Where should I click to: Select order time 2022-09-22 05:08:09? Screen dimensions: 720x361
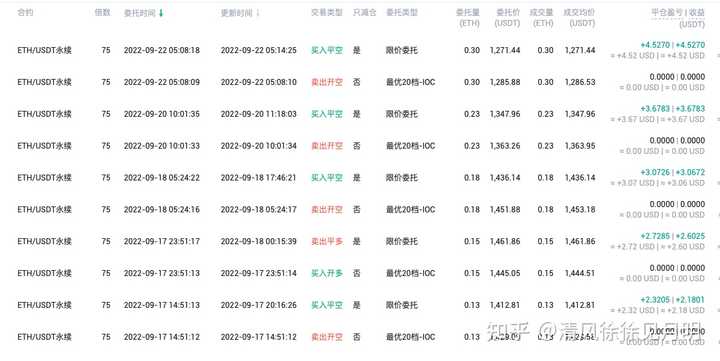[x=162, y=82]
